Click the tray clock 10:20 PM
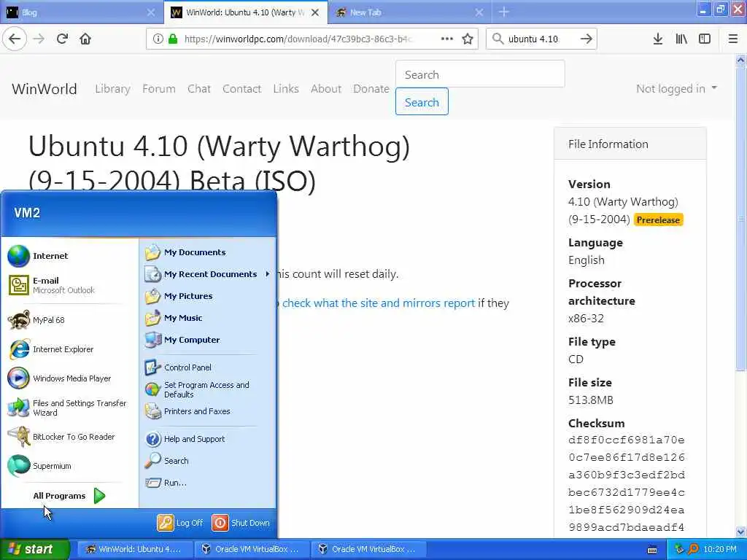The width and height of the screenshot is (747, 560). [x=720, y=549]
